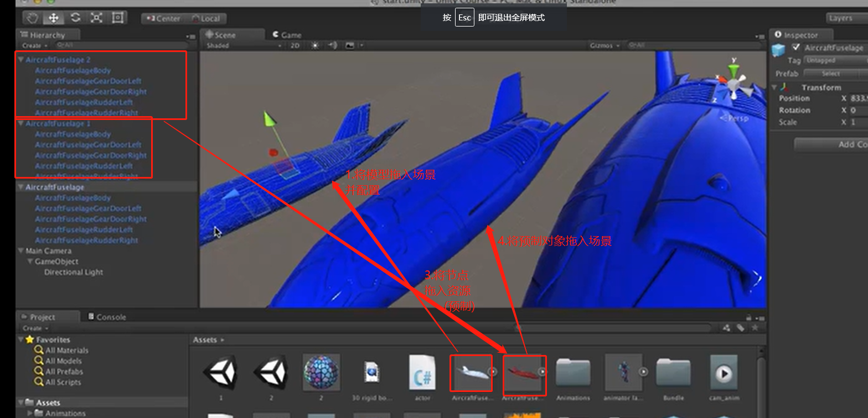Click the Search by Label tag icon
Screen dimensions: 868x418
(740, 328)
